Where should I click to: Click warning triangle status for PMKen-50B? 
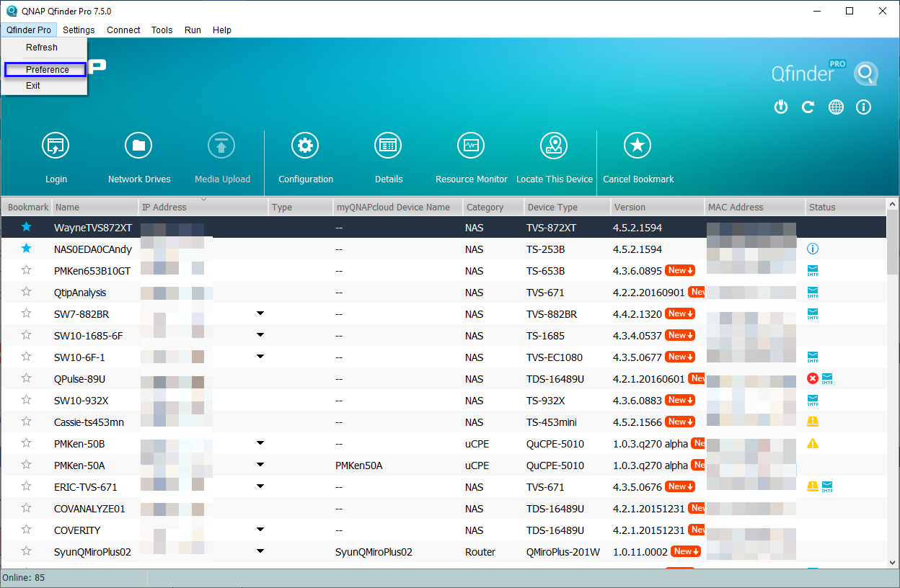tap(813, 444)
